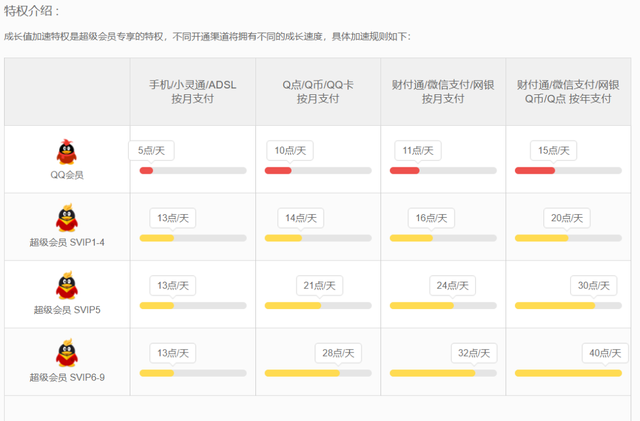640x421 pixels.
Task: Click the QQ会员 row label
Action: click(67, 175)
